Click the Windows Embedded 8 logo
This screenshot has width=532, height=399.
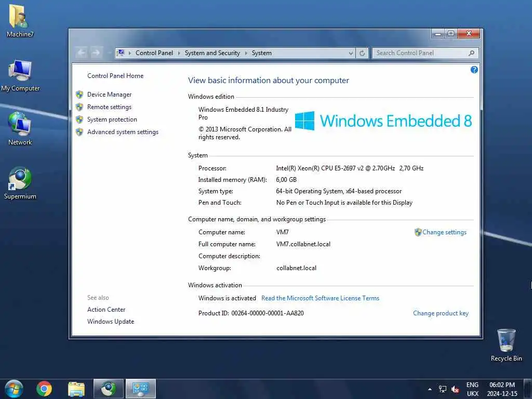(x=383, y=121)
